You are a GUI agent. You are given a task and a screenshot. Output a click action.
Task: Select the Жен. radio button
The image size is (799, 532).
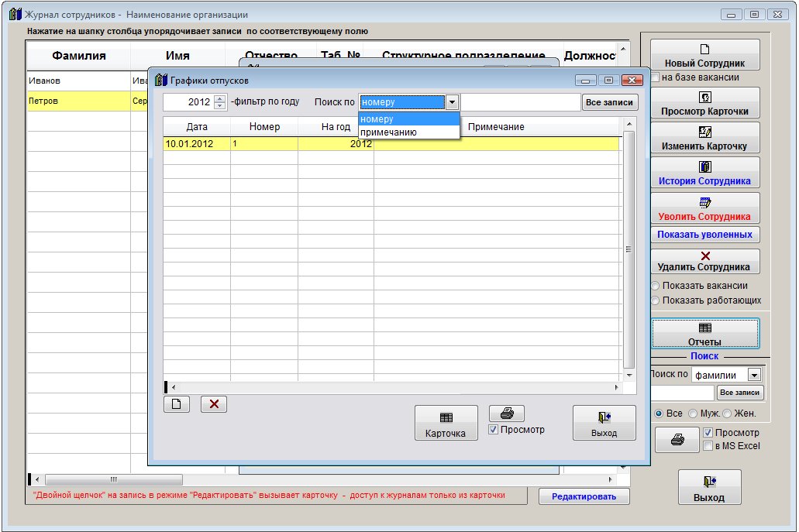coord(727,414)
